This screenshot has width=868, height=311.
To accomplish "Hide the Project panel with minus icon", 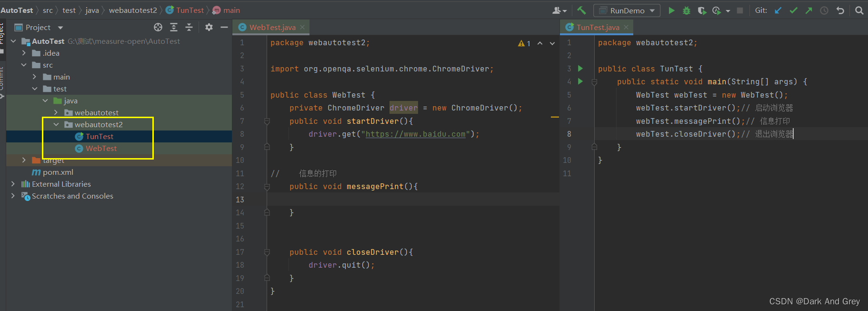I will 224,27.
